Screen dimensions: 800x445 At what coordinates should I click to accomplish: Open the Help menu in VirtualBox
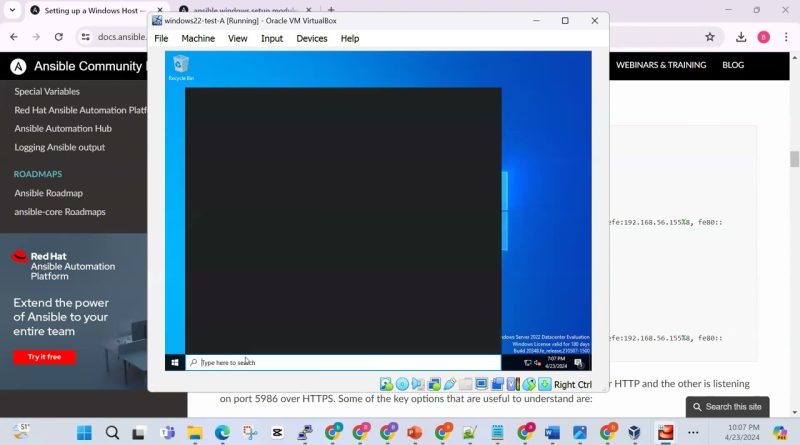click(350, 38)
